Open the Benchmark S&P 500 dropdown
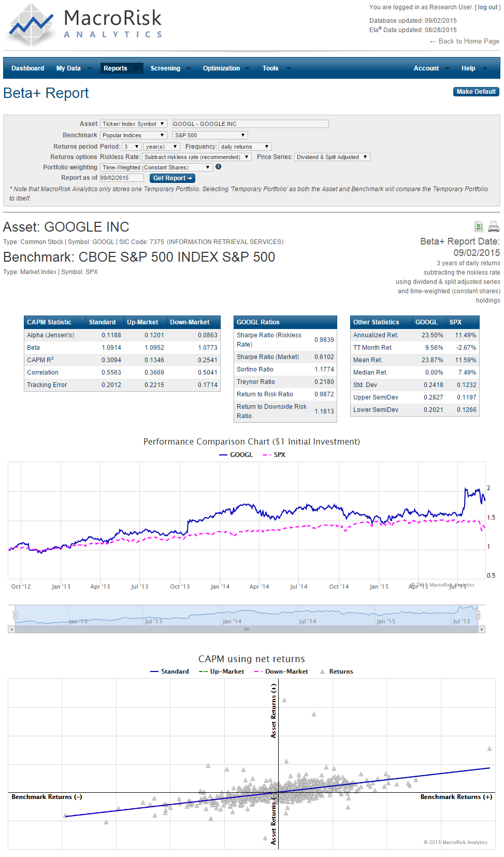504x857 pixels. pos(210,135)
